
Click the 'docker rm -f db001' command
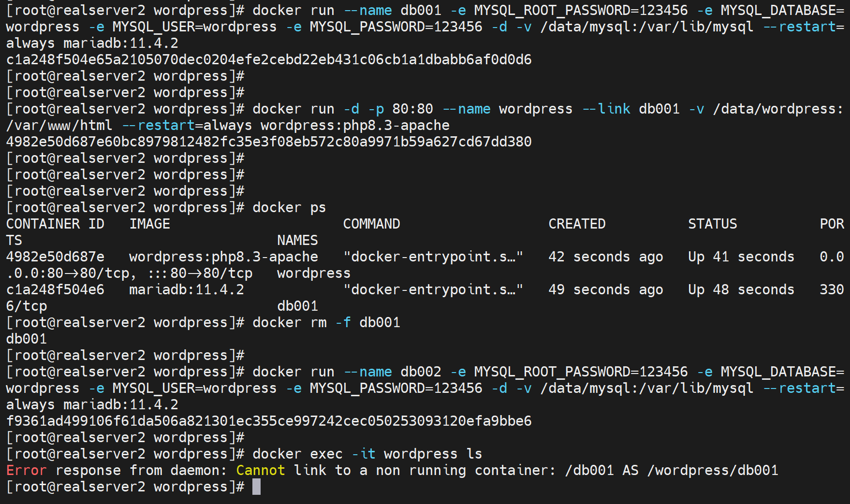click(326, 322)
